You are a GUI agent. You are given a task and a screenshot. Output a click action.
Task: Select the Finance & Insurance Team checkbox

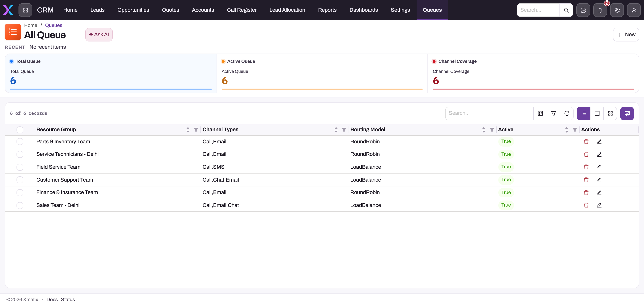20,192
